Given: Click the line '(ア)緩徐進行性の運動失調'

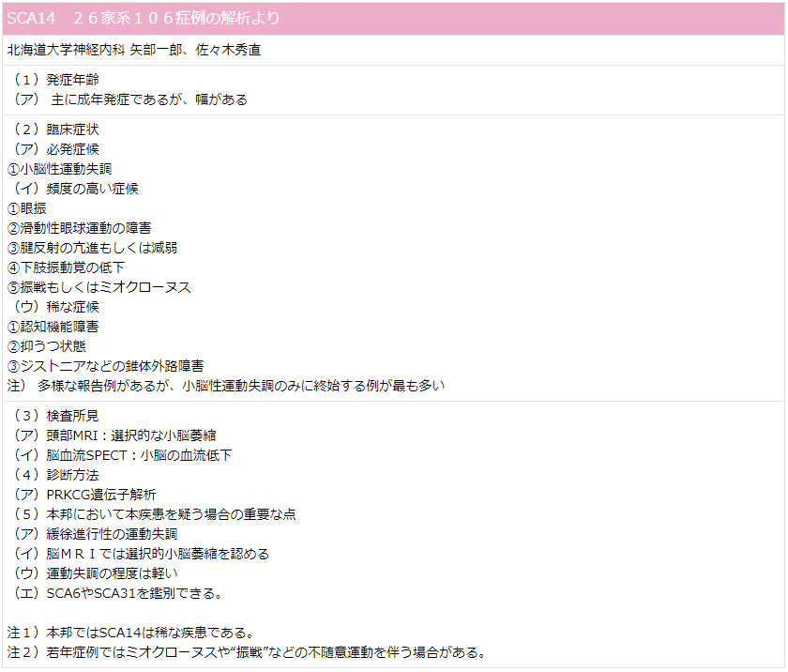Looking at the screenshot, I should coord(94,534).
